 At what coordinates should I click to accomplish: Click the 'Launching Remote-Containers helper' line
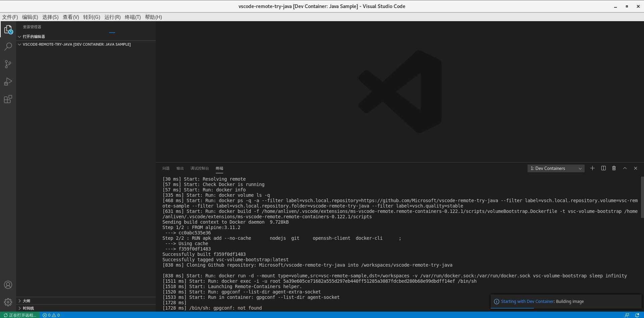pos(232,286)
